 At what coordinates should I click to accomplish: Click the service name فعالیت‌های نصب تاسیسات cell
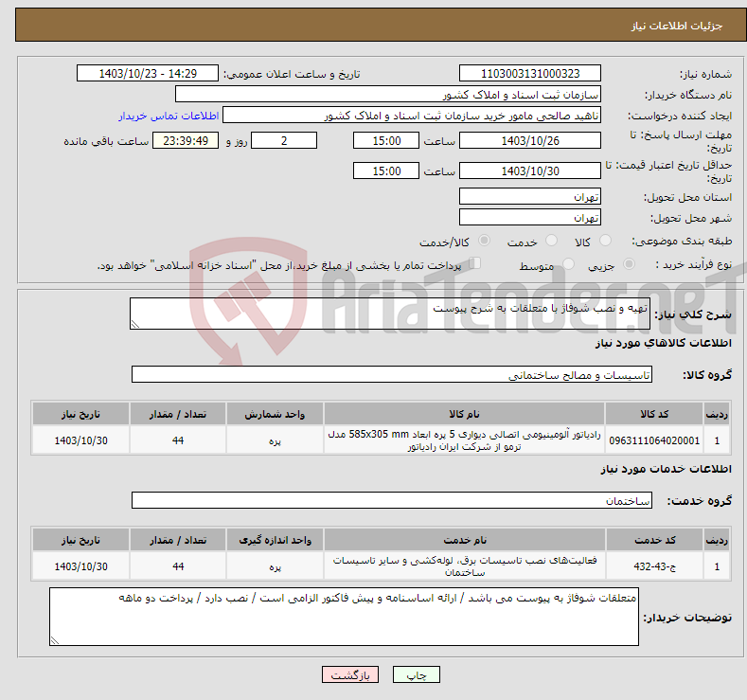(464, 566)
